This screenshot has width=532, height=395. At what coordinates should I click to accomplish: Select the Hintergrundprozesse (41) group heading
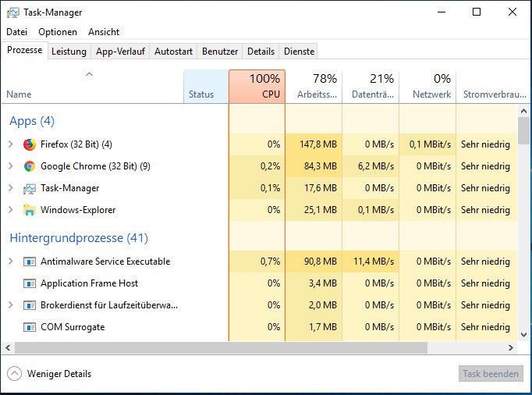click(x=79, y=238)
